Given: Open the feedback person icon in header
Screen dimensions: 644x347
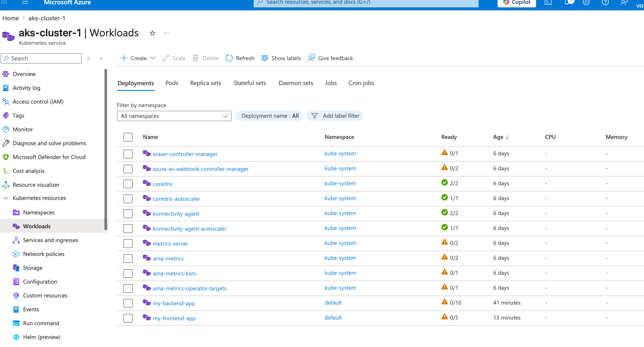Looking at the screenshot, I should point(624,2).
